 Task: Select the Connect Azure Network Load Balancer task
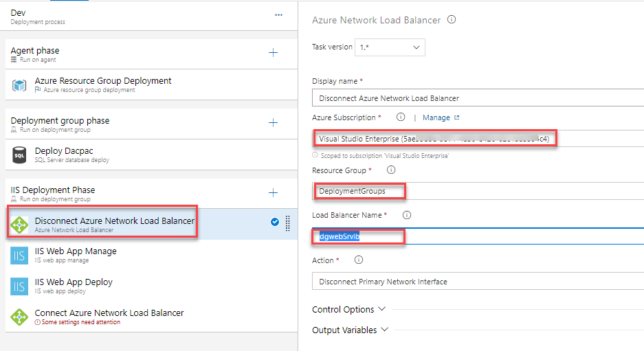pyautogui.click(x=152, y=317)
